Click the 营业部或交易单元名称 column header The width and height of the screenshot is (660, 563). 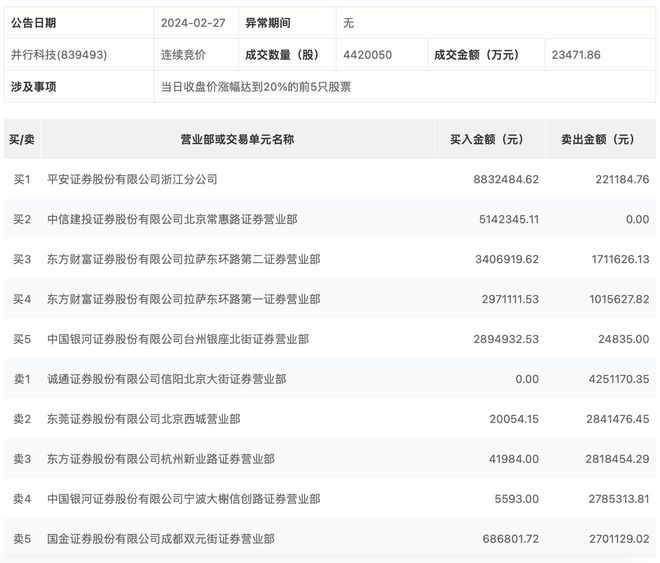click(x=237, y=139)
